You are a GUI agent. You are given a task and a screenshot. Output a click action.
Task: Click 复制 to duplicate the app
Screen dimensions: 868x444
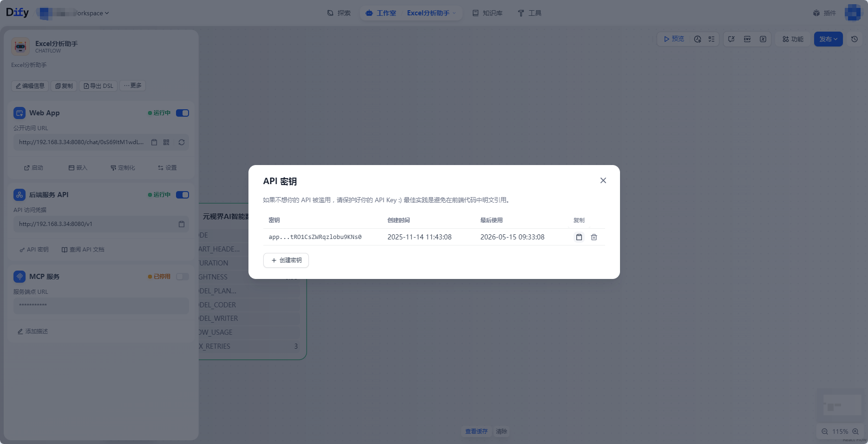pyautogui.click(x=64, y=86)
